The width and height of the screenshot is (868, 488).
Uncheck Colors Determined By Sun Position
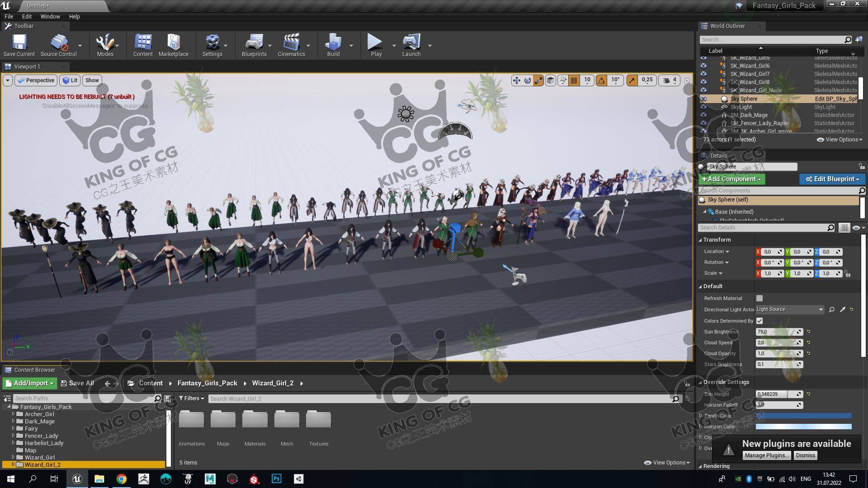(x=759, y=321)
